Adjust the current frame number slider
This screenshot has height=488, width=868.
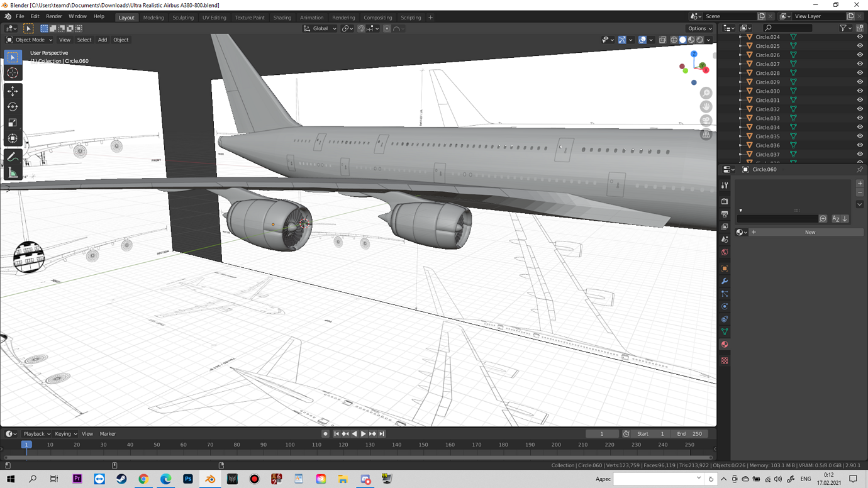point(602,433)
